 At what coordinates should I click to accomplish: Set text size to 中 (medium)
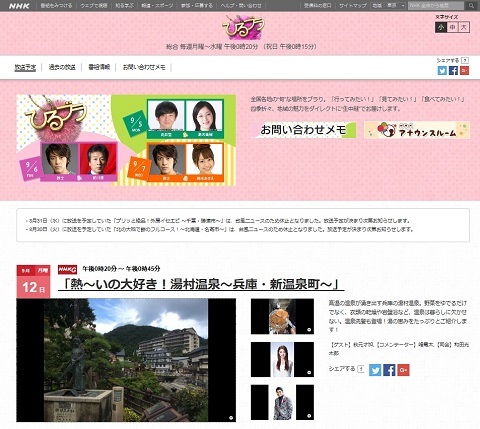[452, 27]
